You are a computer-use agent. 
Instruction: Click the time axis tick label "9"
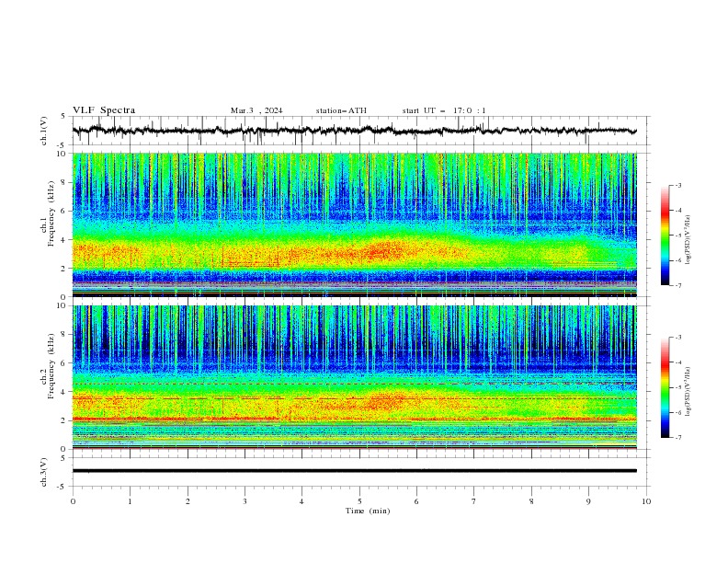pyautogui.click(x=588, y=501)
